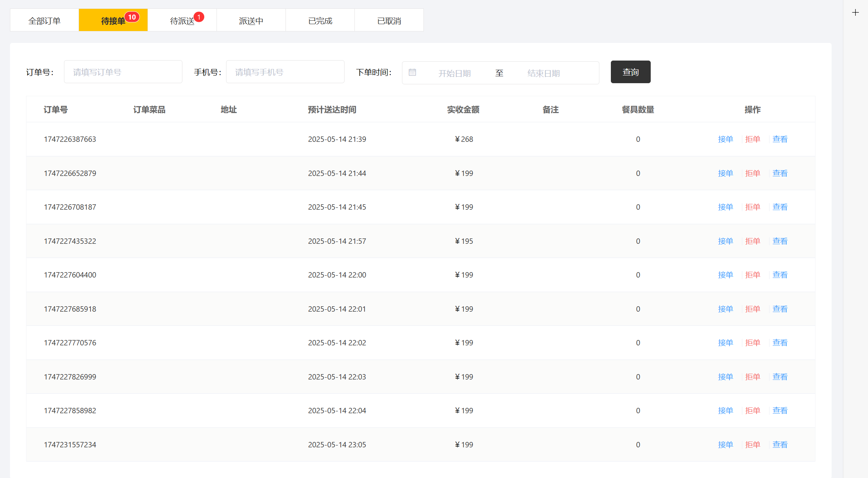868x478 pixels.
Task: Click order number 1747227435322 cell
Action: tap(70, 241)
